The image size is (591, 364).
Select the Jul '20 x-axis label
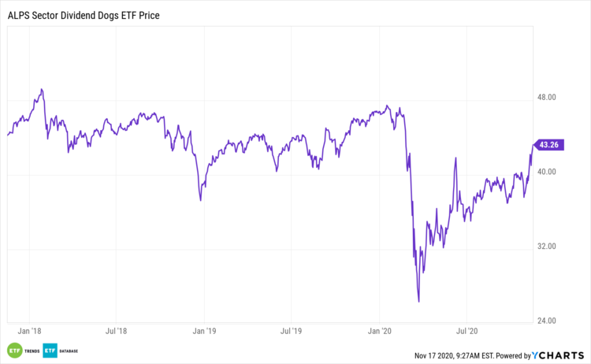coord(468,332)
